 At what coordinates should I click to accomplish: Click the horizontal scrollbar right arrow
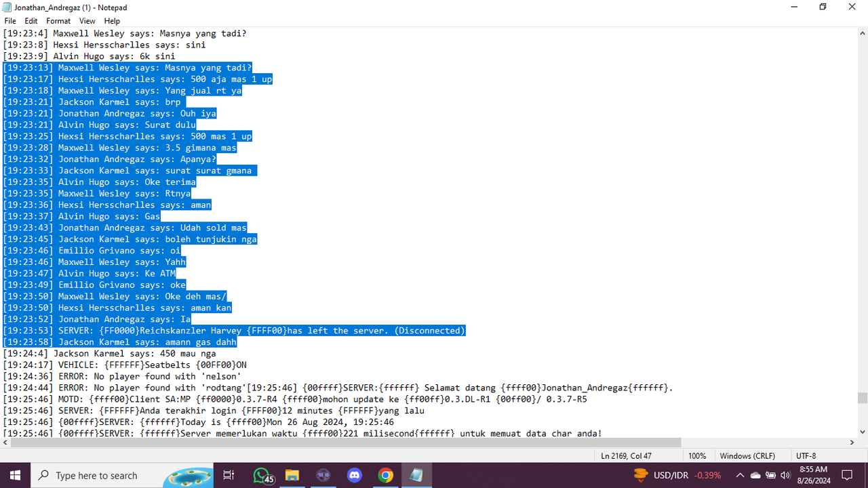click(851, 442)
